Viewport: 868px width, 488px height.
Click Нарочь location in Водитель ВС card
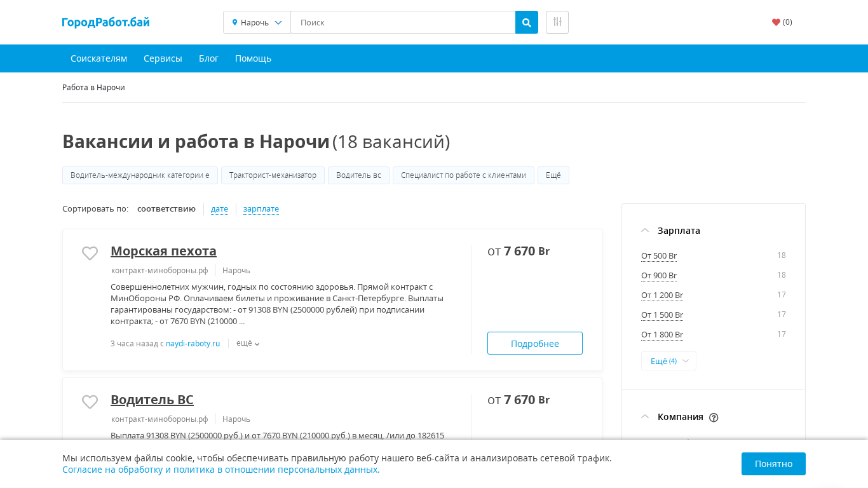[236, 419]
